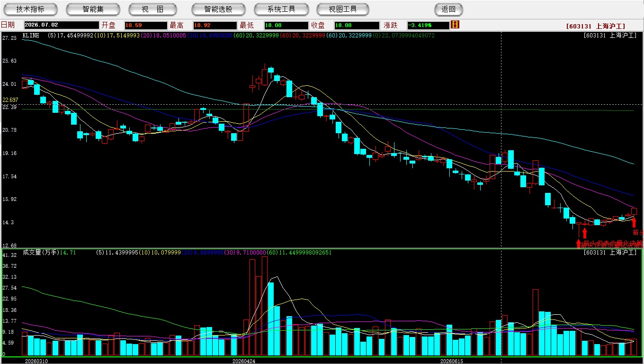Screen dimensions: 644x364
Task: Click the 20260310 date axis label
Action: [x=36, y=361]
